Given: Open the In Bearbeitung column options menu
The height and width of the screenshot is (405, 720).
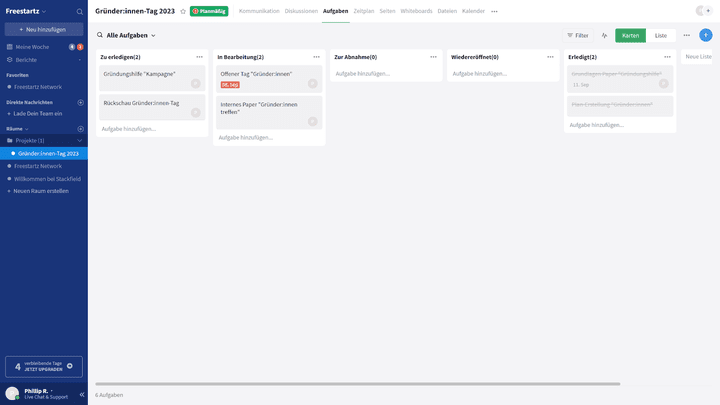Looking at the screenshot, I should (x=316, y=57).
